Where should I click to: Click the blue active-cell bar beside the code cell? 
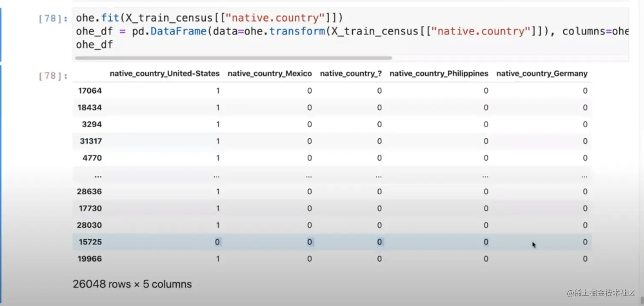click(x=1, y=34)
